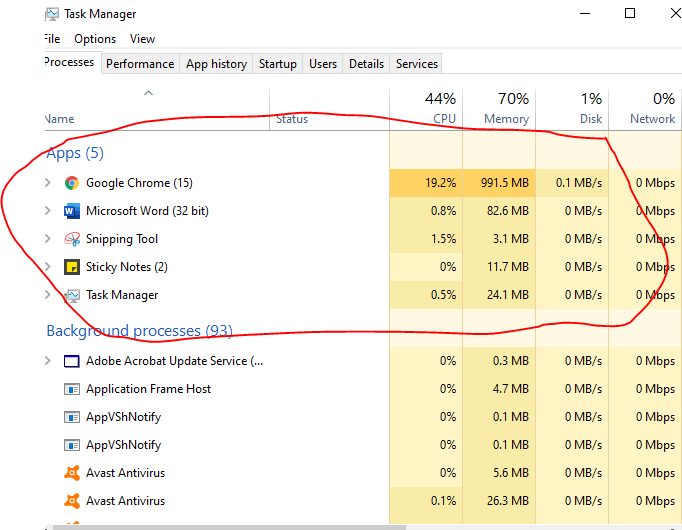
Task: Expand the Google Chrome (15) group
Action: coord(47,183)
